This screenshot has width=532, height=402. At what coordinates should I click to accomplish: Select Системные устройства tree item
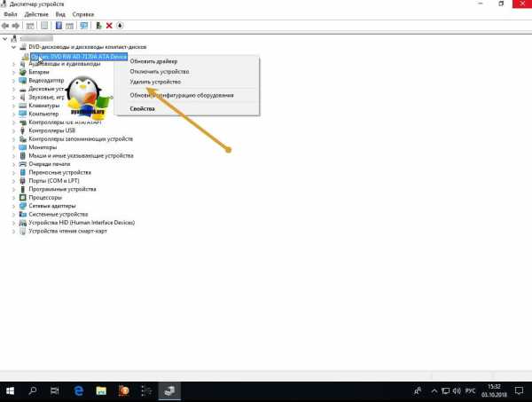pyautogui.click(x=58, y=215)
